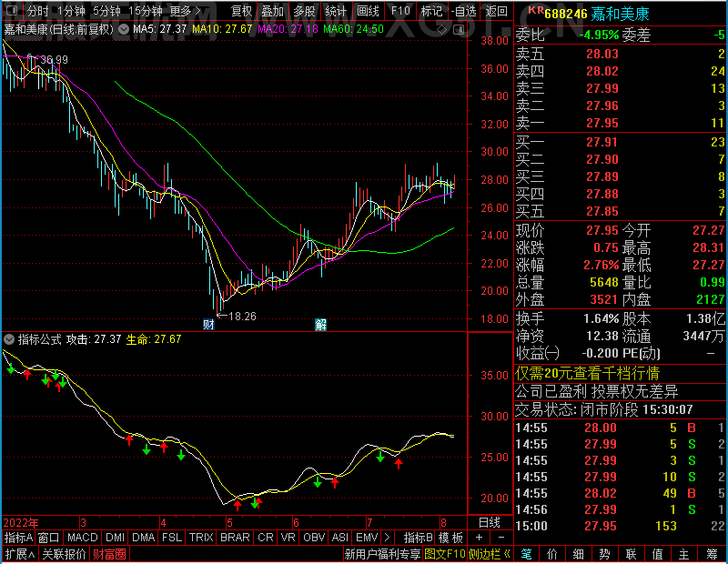728x564 pixels.
Task: Select the 细 detail tab
Action: click(579, 554)
